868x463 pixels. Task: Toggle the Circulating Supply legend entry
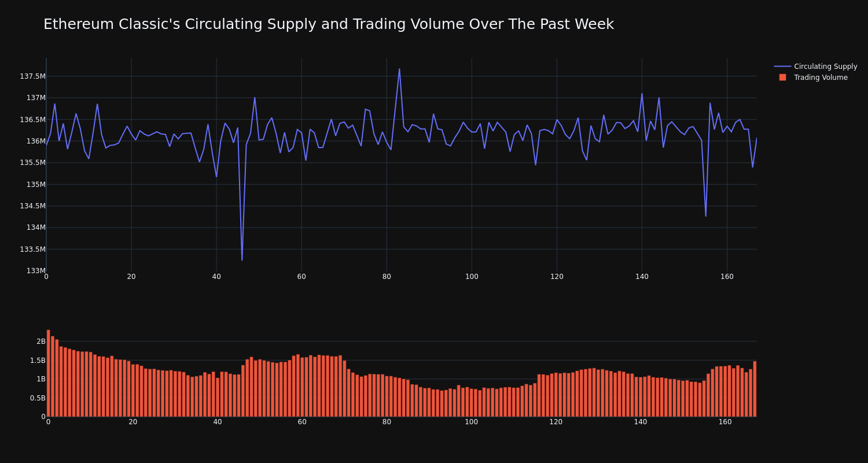point(815,67)
